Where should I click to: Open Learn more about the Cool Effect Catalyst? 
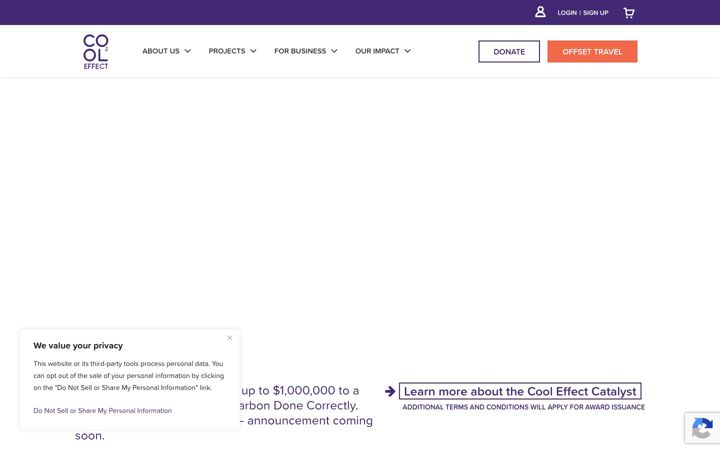click(x=520, y=391)
